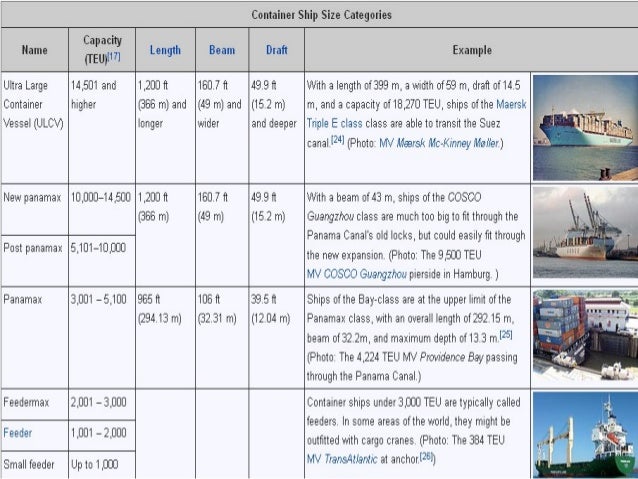Click the 'Ships of the Bay-class' description text

tap(412, 337)
